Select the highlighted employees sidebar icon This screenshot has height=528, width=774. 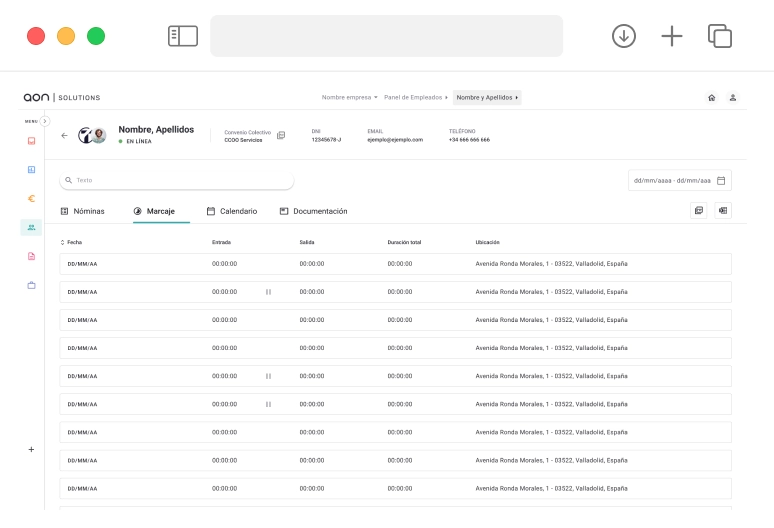pos(31,227)
